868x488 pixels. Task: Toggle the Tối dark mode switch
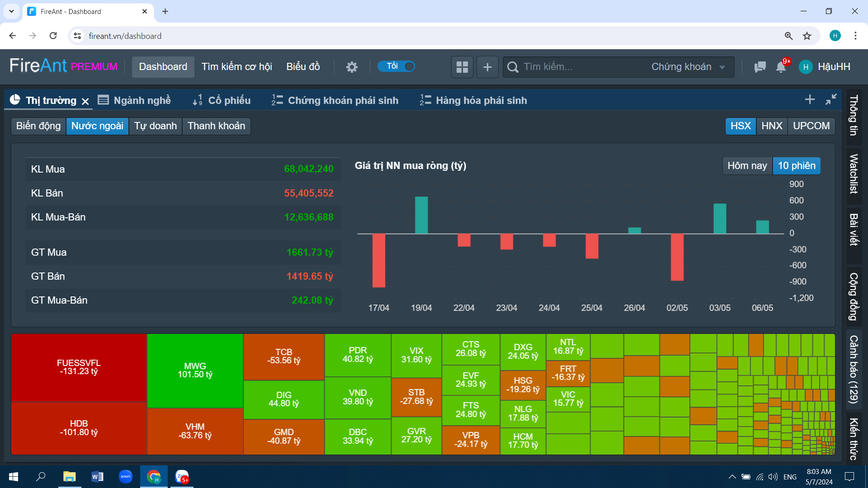pos(396,66)
